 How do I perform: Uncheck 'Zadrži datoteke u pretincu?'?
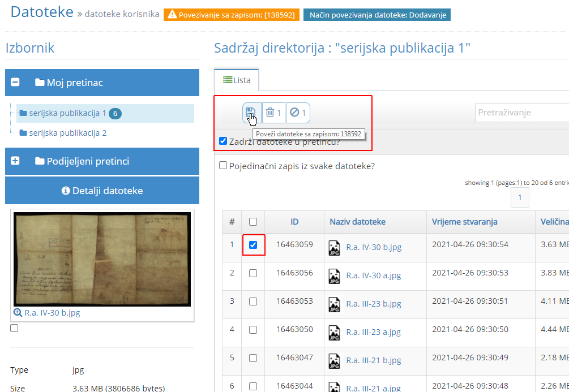(x=223, y=140)
